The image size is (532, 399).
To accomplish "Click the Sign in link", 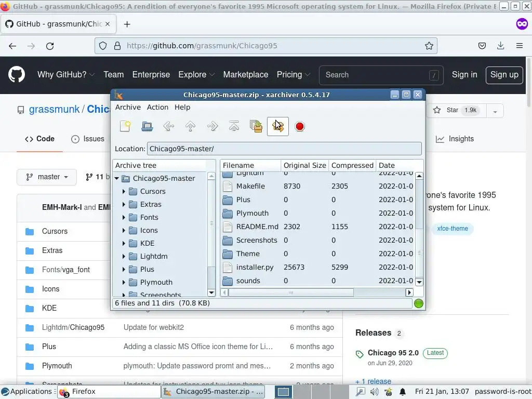I will pos(464,75).
